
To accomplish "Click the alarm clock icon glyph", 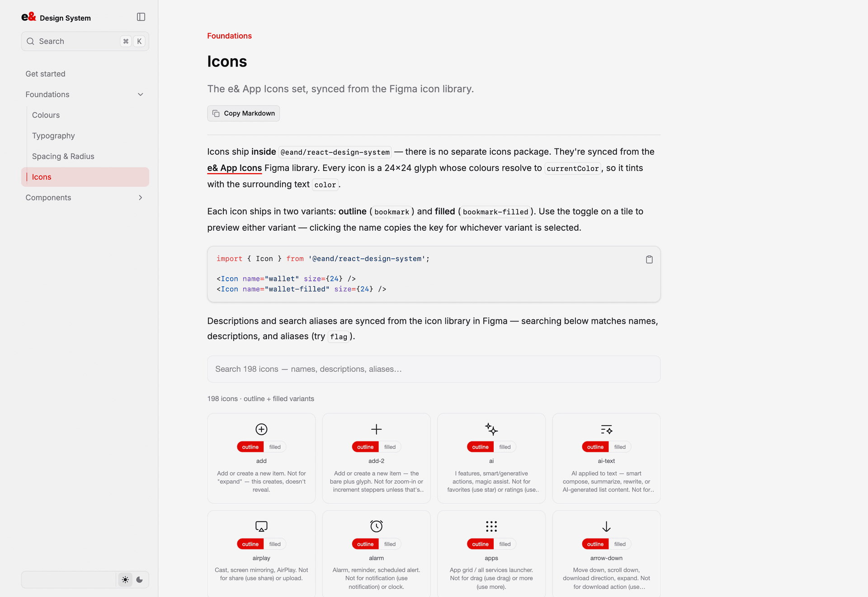I will click(x=377, y=526).
